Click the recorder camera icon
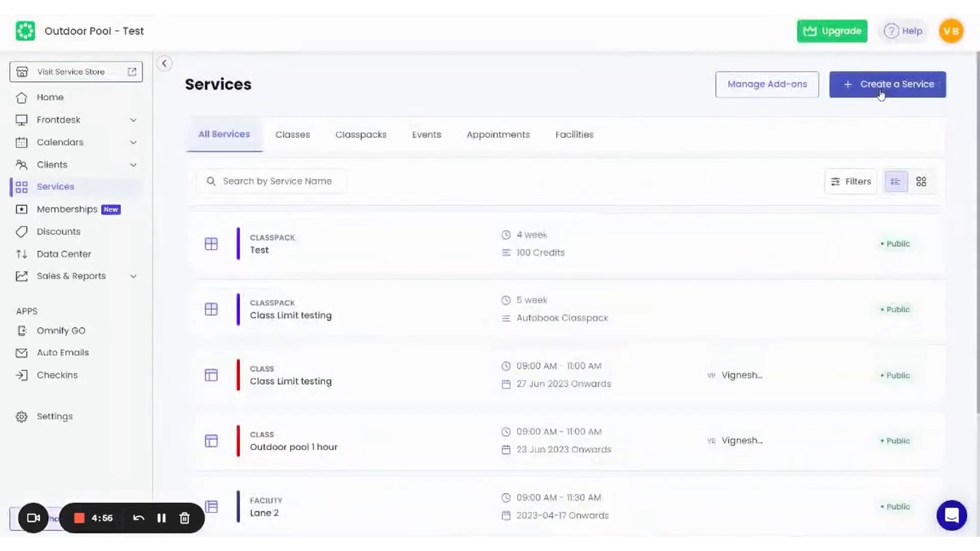This screenshot has width=980, height=551. click(34, 518)
